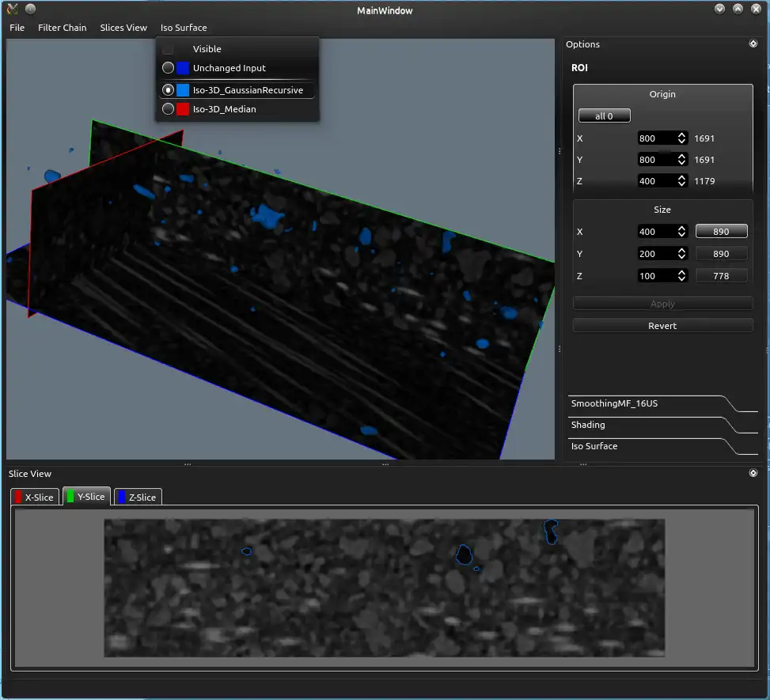Image resolution: width=770 pixels, height=700 pixels.
Task: Expand the Iso Surface options section
Action: pos(594,446)
